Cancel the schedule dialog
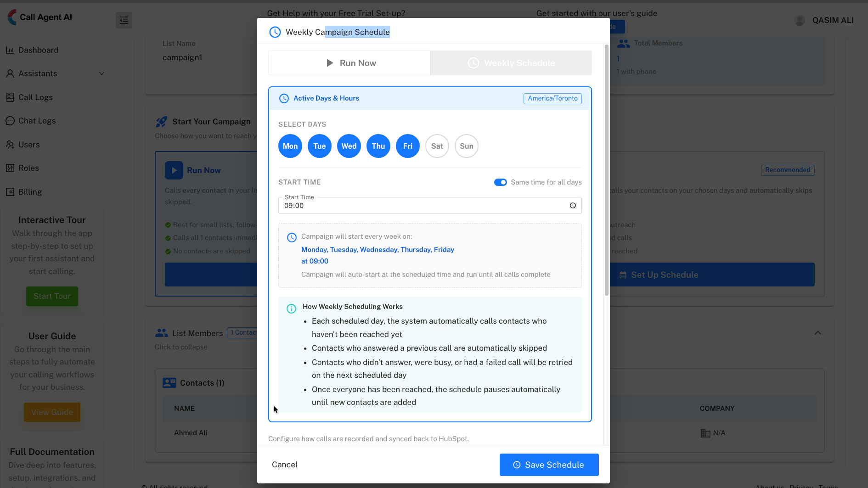This screenshot has width=868, height=488. tap(285, 465)
